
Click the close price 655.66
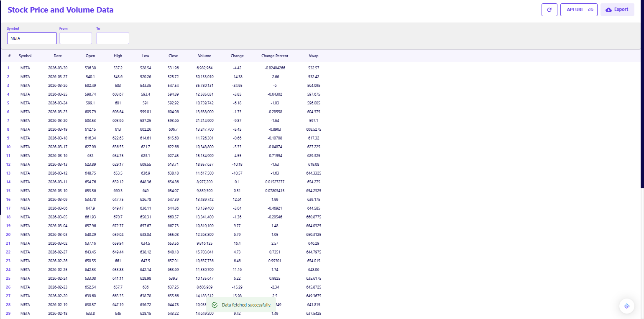coord(173,296)
